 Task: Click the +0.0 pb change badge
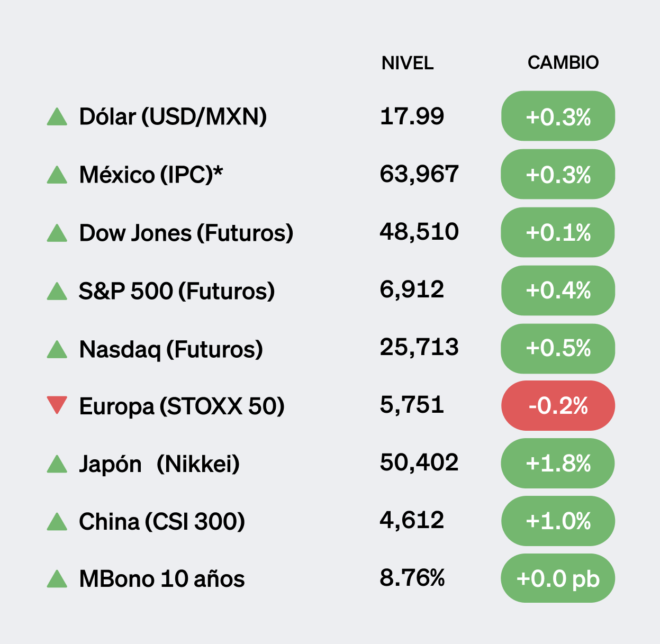pyautogui.click(x=558, y=578)
